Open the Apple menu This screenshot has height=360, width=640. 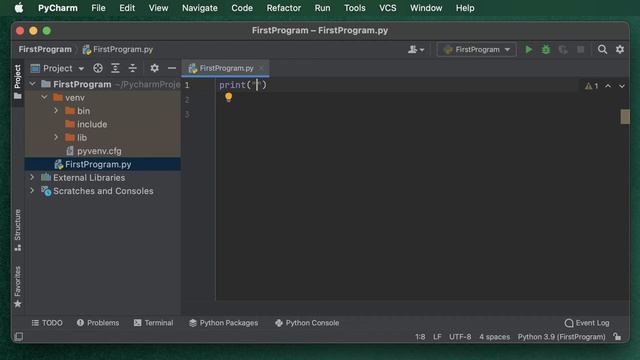19,8
